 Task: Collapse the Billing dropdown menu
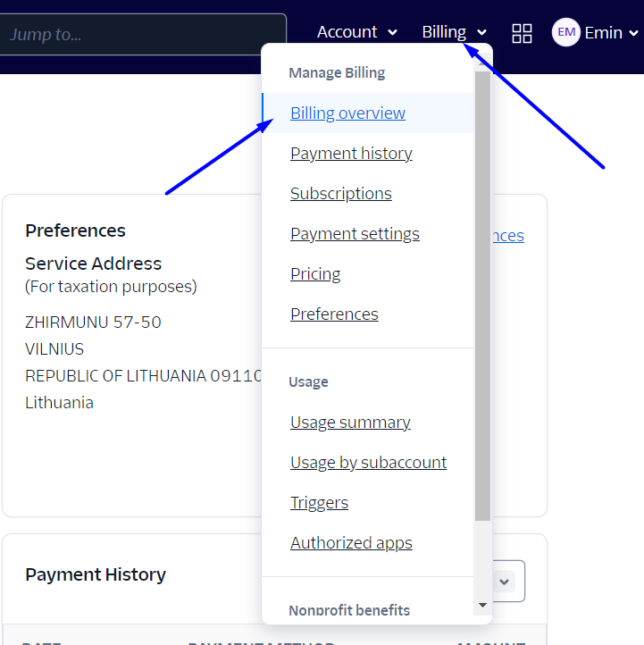click(x=454, y=32)
